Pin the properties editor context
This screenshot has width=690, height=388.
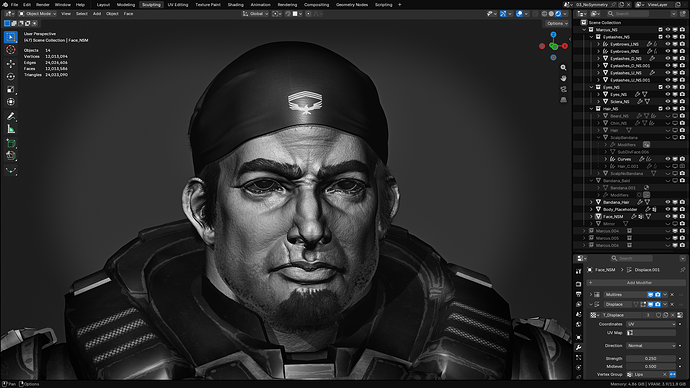coord(683,270)
